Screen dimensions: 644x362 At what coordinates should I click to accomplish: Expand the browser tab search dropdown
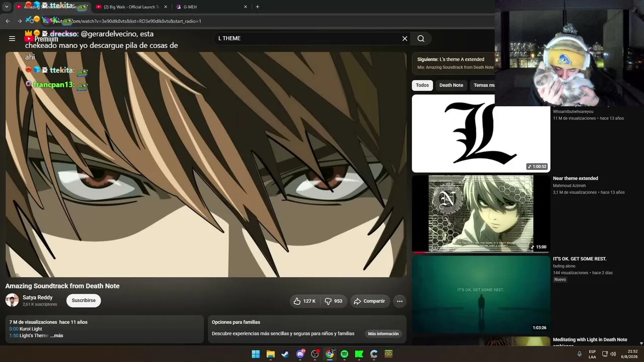pos(7,7)
